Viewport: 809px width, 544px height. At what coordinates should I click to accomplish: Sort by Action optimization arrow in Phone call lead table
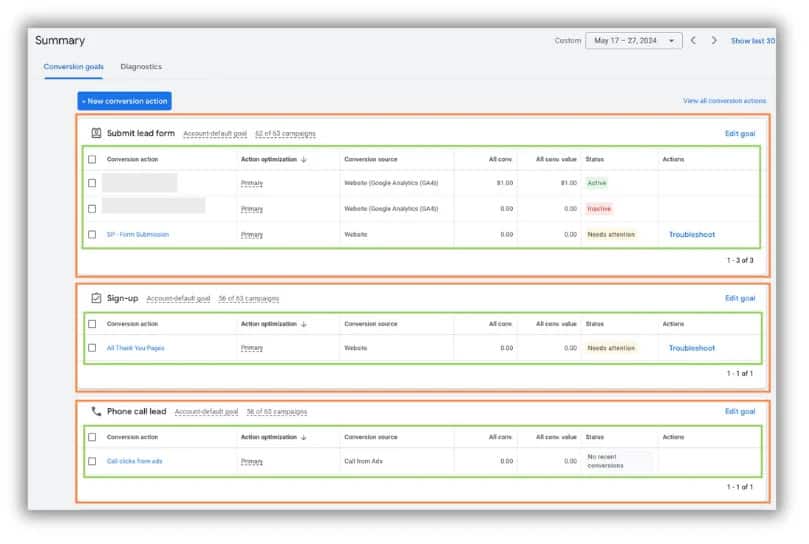point(304,437)
